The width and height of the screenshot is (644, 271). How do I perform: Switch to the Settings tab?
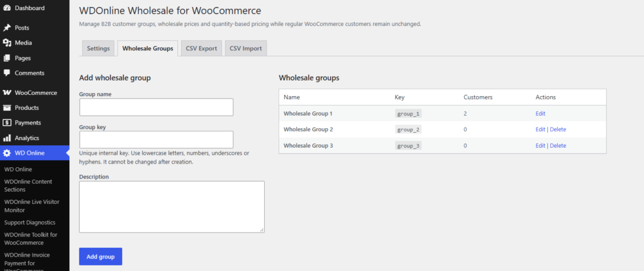tap(98, 48)
